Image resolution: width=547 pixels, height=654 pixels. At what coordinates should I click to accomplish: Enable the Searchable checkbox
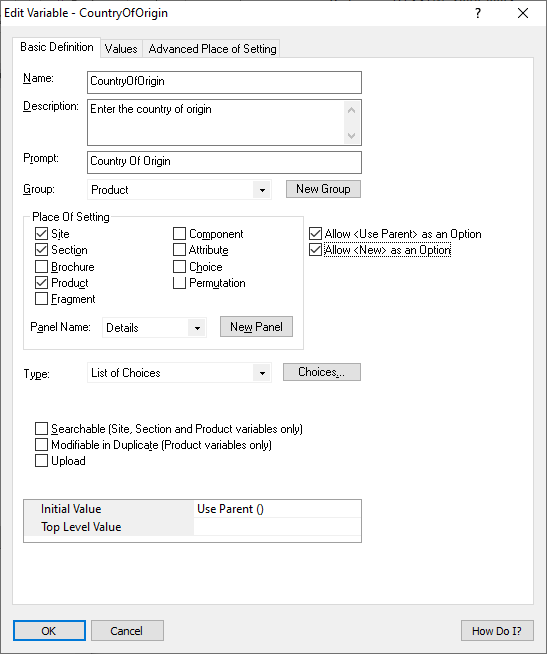tap(41, 429)
